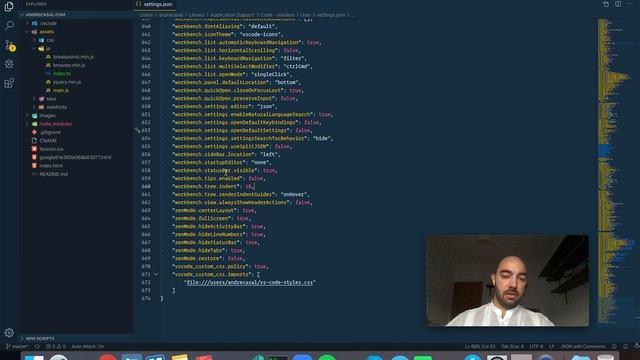Screen dimensions: 640x360
Task: Click the "workbench.iconTheme" key text
Action: (x=203, y=34)
